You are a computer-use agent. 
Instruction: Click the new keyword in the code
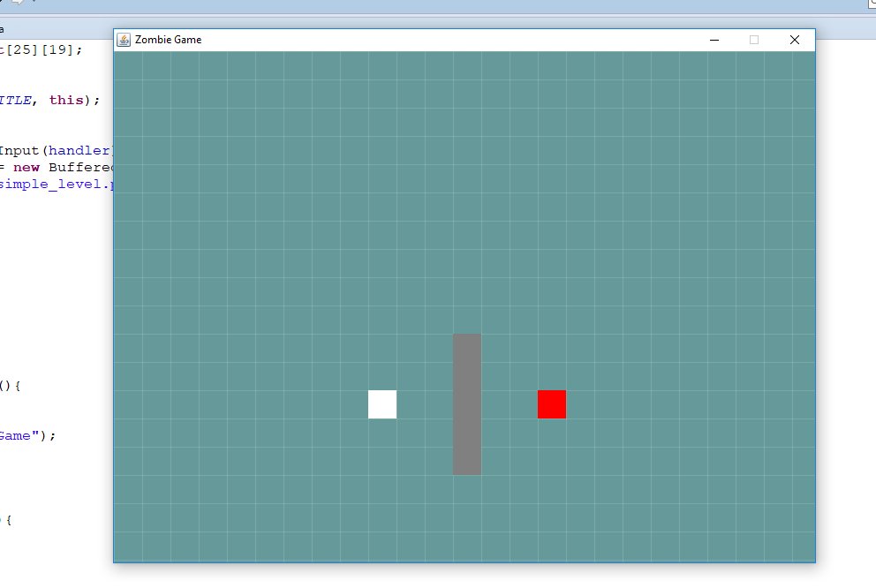[x=26, y=167]
